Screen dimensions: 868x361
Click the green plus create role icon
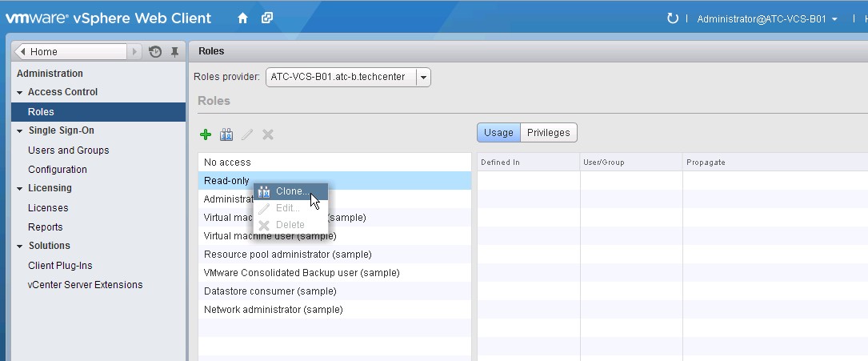[x=206, y=134]
